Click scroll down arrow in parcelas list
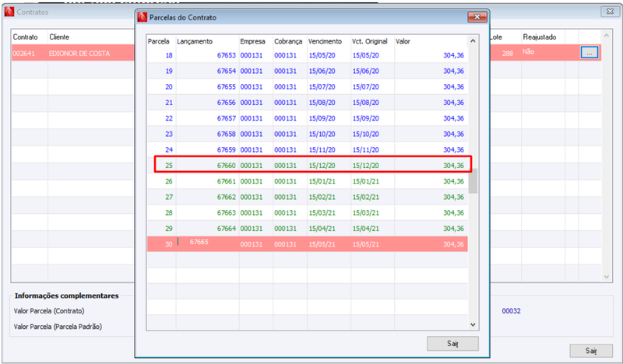Image resolution: width=623 pixels, height=364 pixels. 473,324
